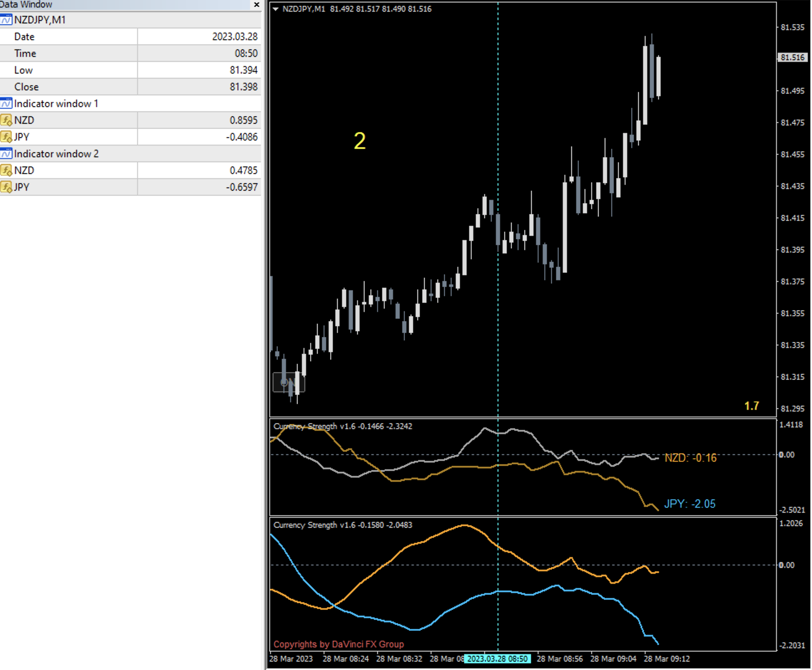This screenshot has width=812, height=670.
Task: Click the highlighted 2023.03.28 08:50 time marker
Action: pyautogui.click(x=497, y=659)
